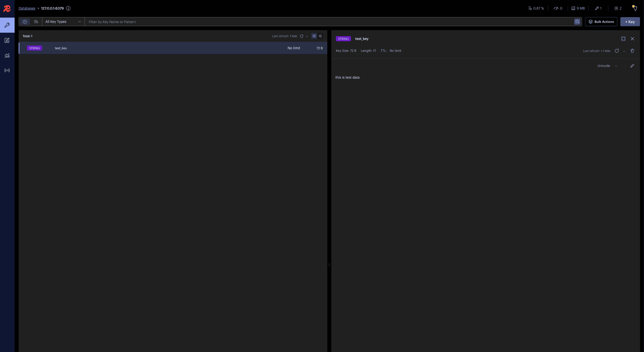Expand the All Key Types dropdown
Screen dimensions: 644x352
63,22
